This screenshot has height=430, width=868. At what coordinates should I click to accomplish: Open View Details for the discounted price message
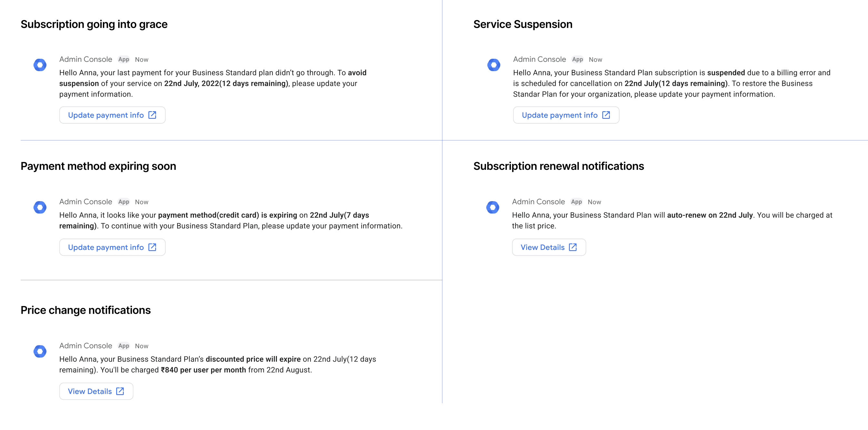pyautogui.click(x=96, y=391)
